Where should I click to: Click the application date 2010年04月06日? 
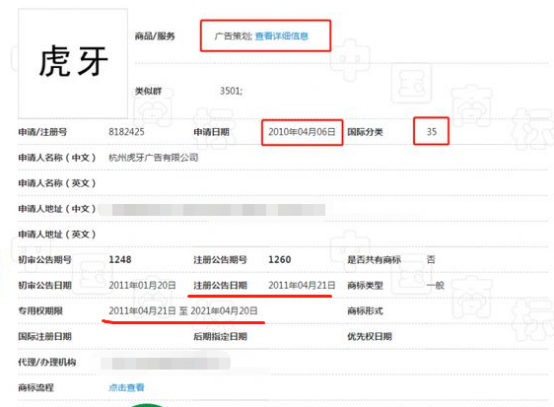click(x=302, y=132)
